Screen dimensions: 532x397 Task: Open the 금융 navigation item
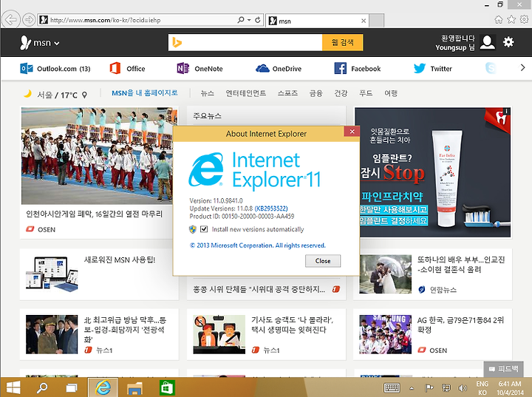[x=316, y=93]
